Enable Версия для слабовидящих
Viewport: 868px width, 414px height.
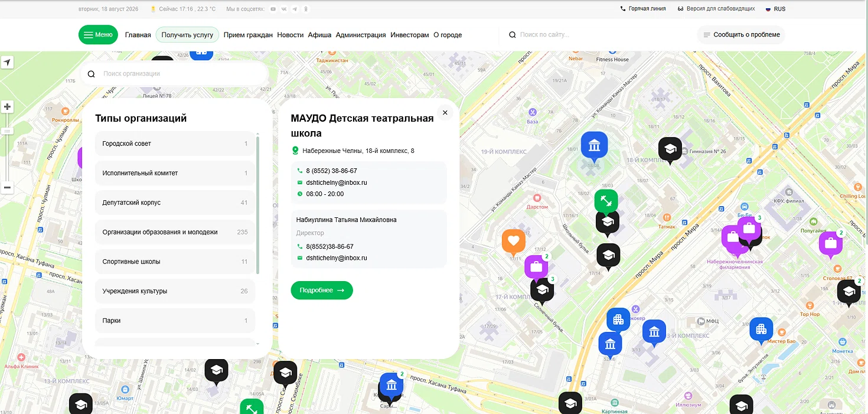tap(716, 9)
